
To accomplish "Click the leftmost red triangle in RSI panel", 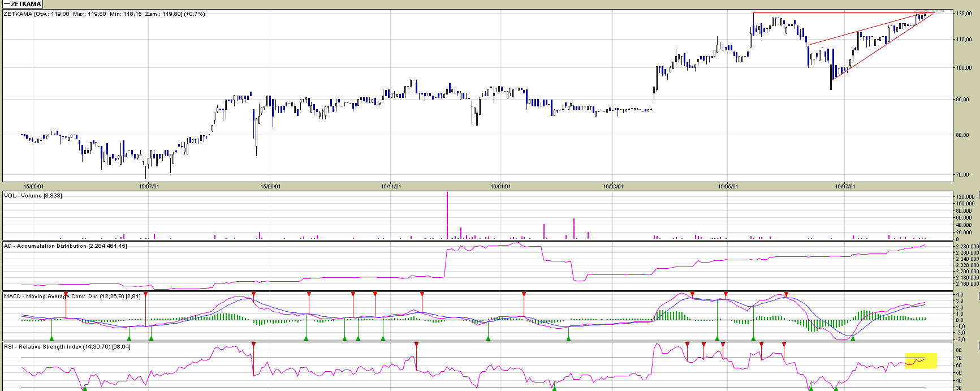I will click(x=253, y=344).
